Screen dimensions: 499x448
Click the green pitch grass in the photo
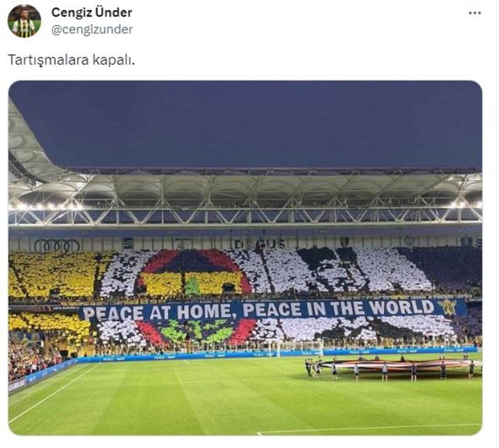point(223,400)
